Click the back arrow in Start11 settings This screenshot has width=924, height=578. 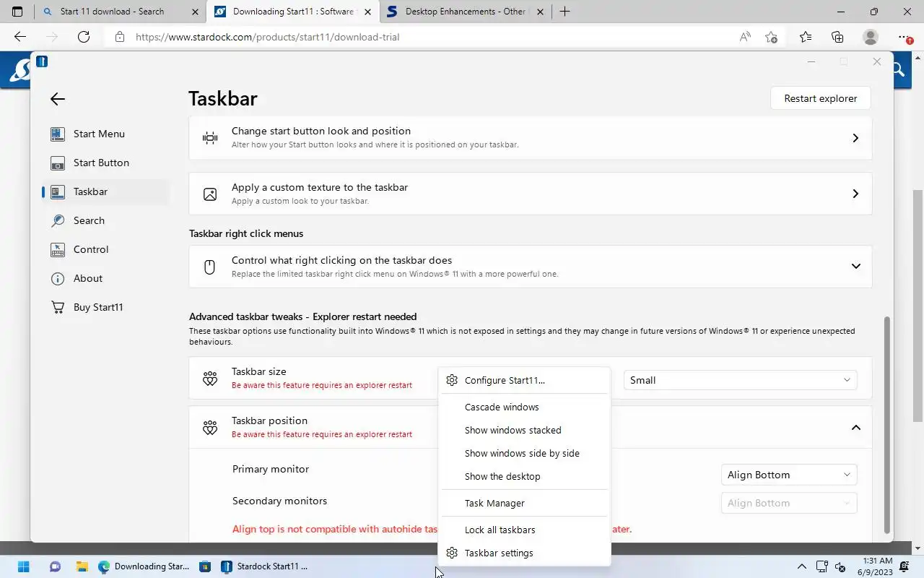pos(58,100)
